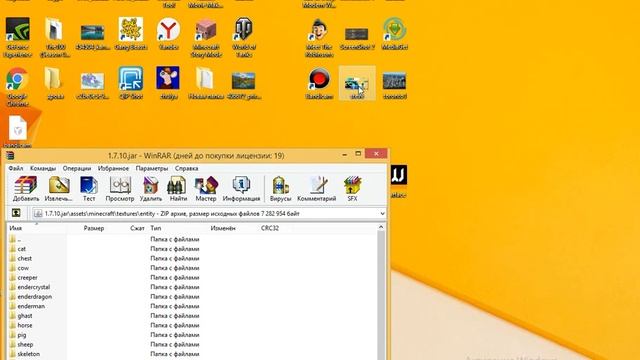Click the Вирусы scan icon

click(x=280, y=189)
